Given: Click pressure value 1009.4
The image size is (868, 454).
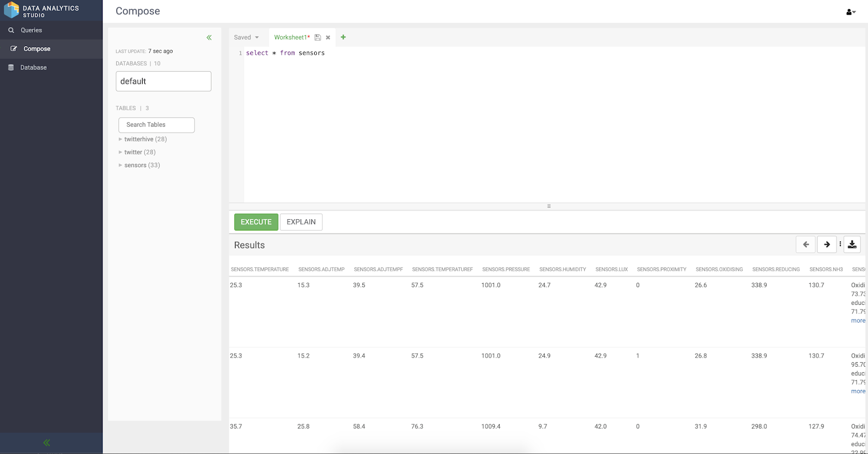Looking at the screenshot, I should [x=491, y=427].
